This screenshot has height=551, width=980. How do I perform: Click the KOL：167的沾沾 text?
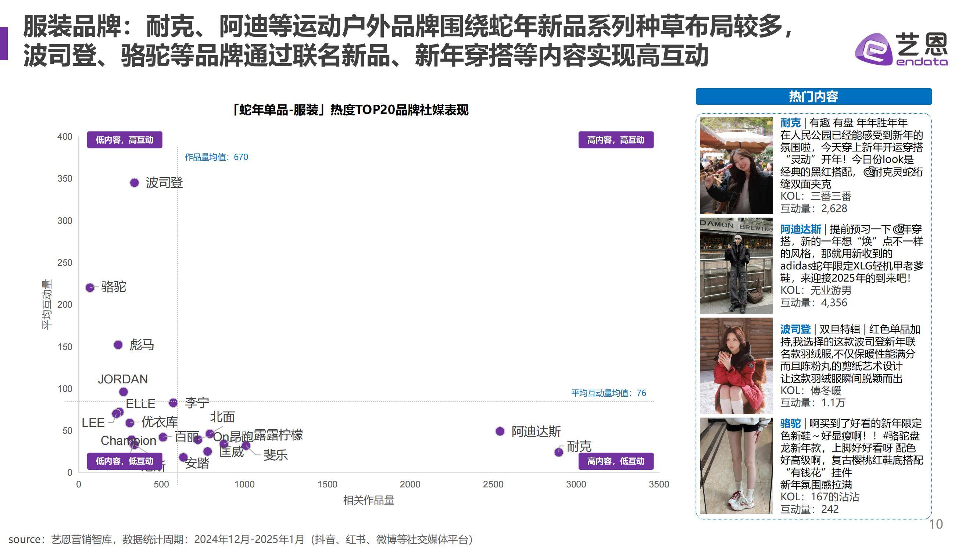click(820, 497)
